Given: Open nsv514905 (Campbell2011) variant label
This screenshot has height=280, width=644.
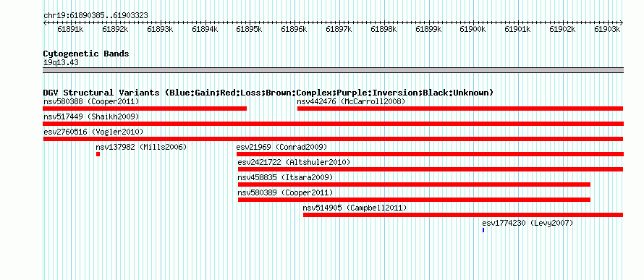Looking at the screenshot, I should point(355,208).
